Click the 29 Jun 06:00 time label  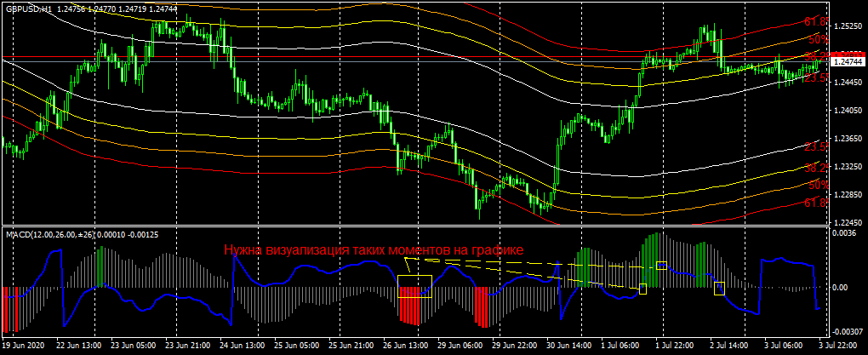point(459,344)
